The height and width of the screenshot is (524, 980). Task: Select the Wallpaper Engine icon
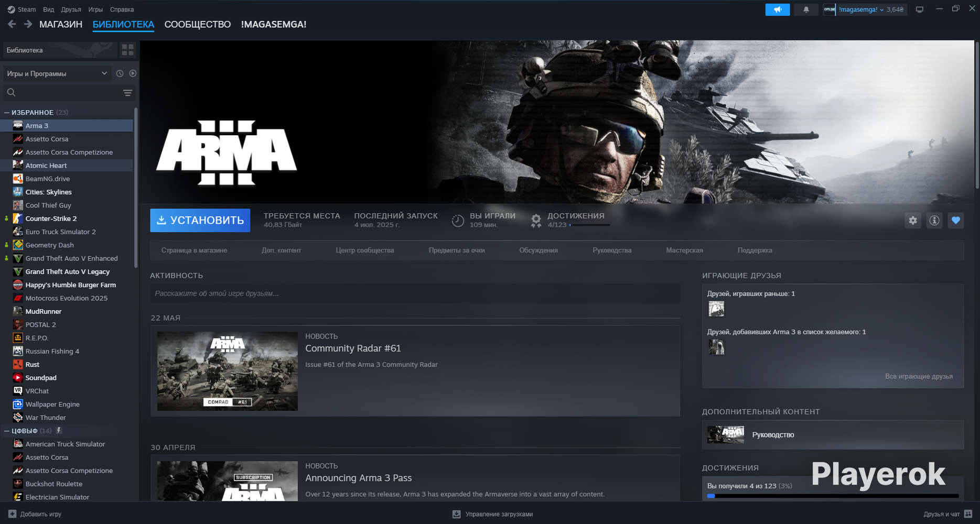[18, 404]
